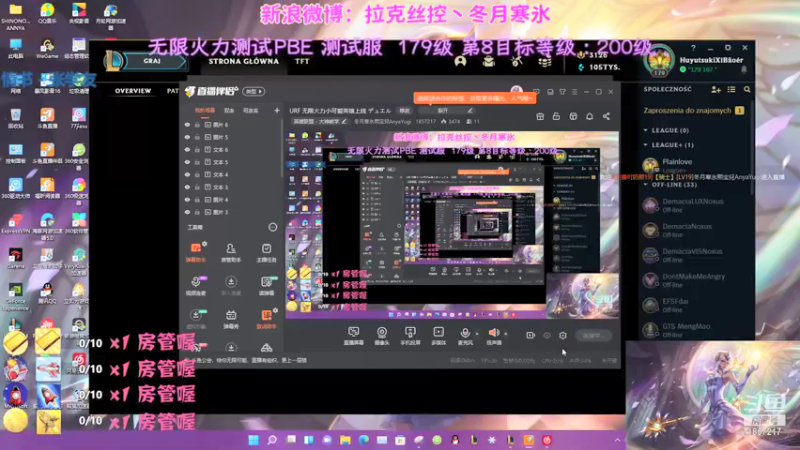Open the 视频连麦 tool
The image size is (800, 450).
(195, 286)
